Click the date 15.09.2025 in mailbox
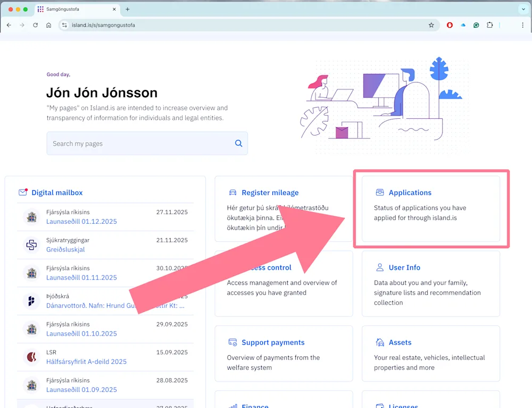 (x=172, y=353)
